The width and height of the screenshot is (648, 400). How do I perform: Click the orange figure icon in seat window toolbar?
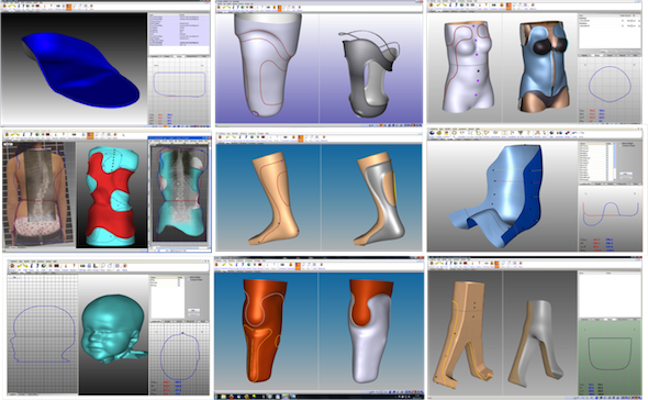(538, 133)
